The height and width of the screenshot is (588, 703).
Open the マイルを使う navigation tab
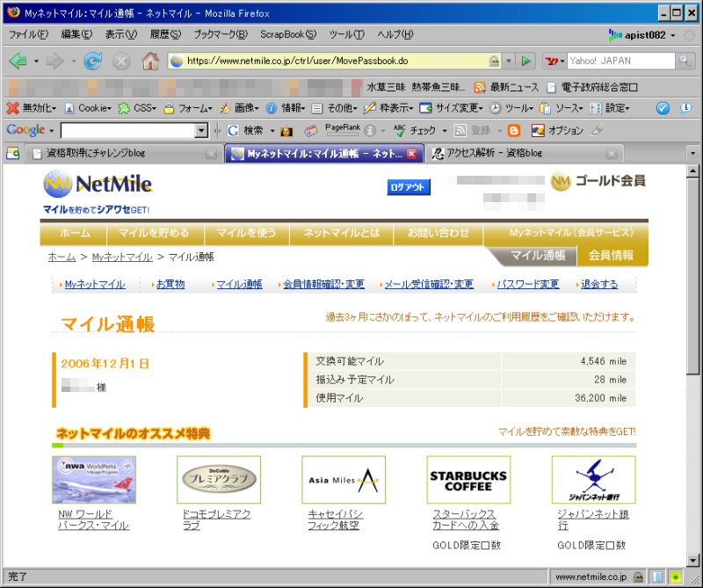[246, 233]
